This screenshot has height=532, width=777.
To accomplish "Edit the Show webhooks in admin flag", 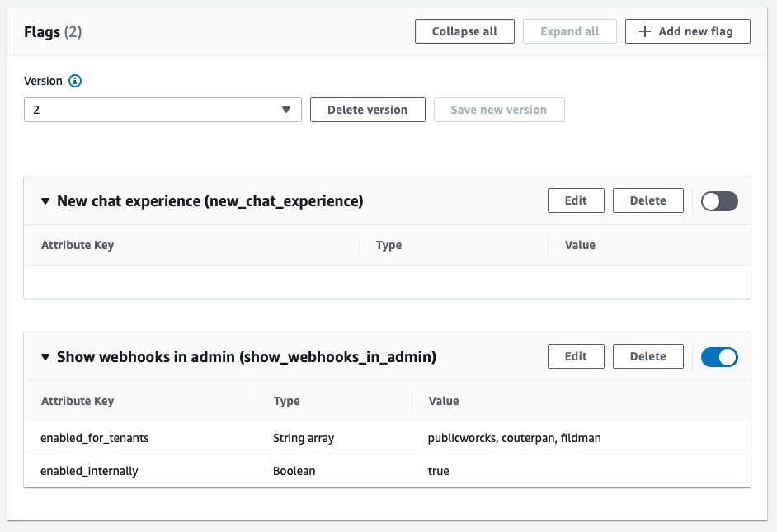I will click(x=576, y=356).
